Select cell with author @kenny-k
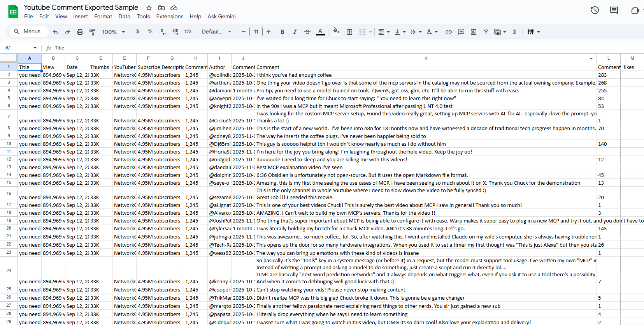Viewport: 644px width, 325px height. (x=219, y=271)
